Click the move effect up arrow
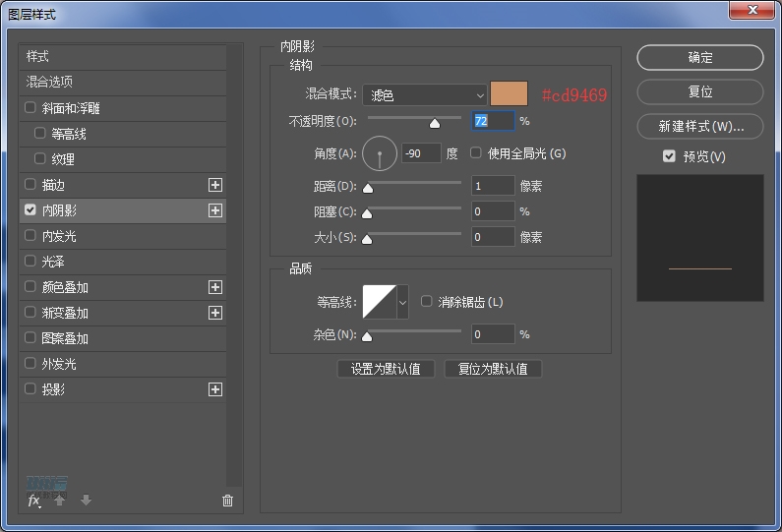 pyautogui.click(x=60, y=501)
